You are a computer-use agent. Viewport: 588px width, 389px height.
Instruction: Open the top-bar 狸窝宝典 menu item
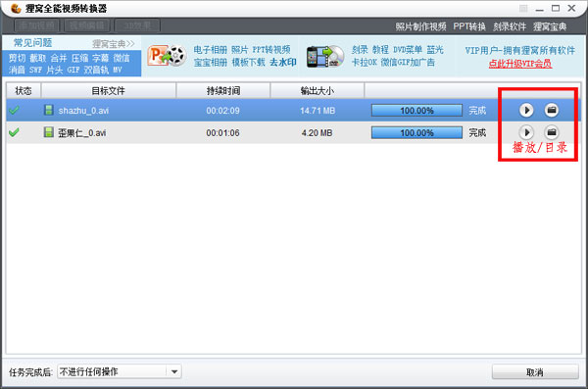click(x=550, y=26)
